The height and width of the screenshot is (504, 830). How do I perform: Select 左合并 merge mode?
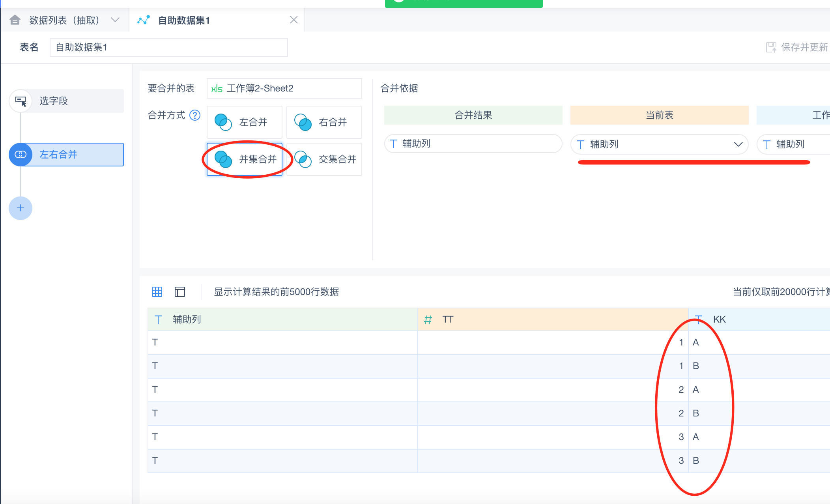245,122
